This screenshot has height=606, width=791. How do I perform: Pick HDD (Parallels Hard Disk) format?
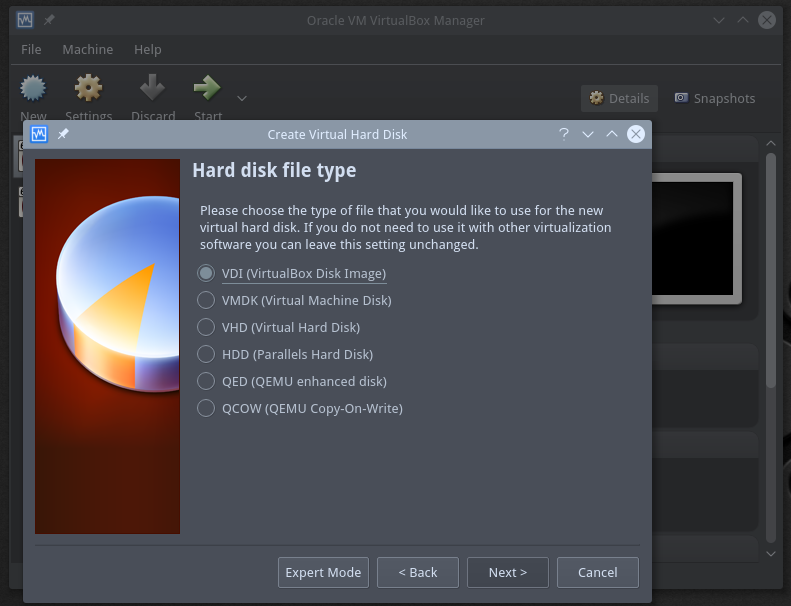[x=285, y=354]
